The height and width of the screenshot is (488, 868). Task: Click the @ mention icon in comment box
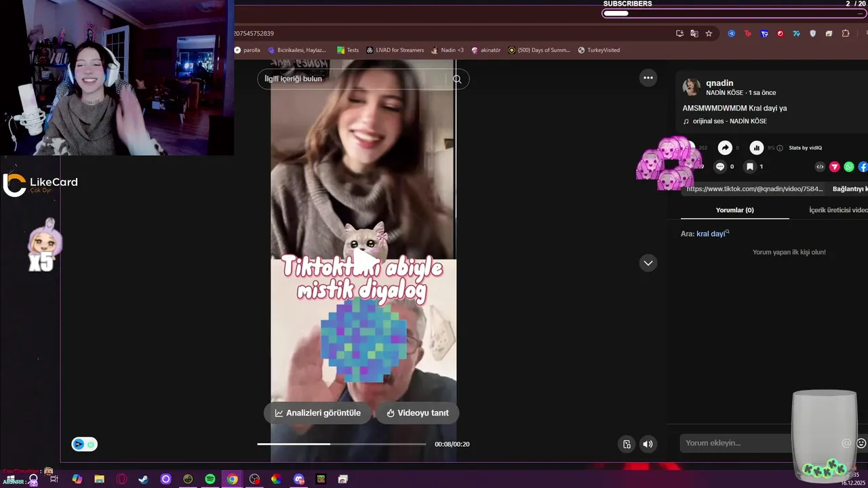pos(846,443)
